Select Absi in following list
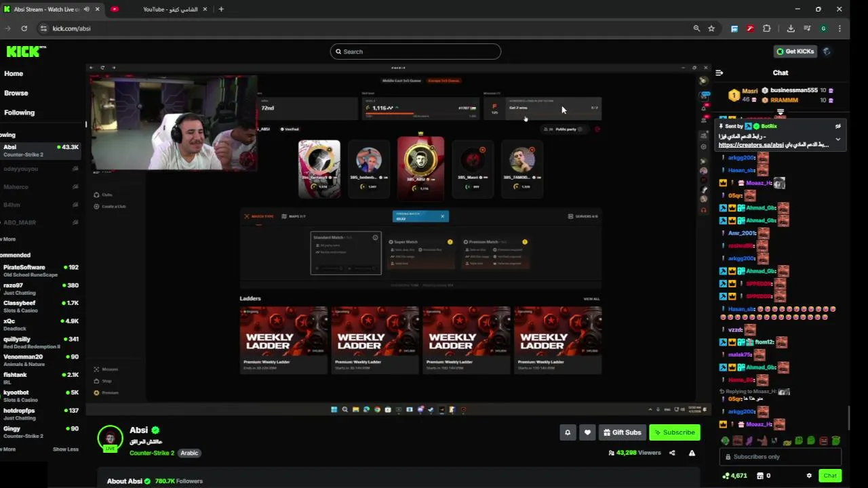The image size is (868, 488). tap(41, 150)
